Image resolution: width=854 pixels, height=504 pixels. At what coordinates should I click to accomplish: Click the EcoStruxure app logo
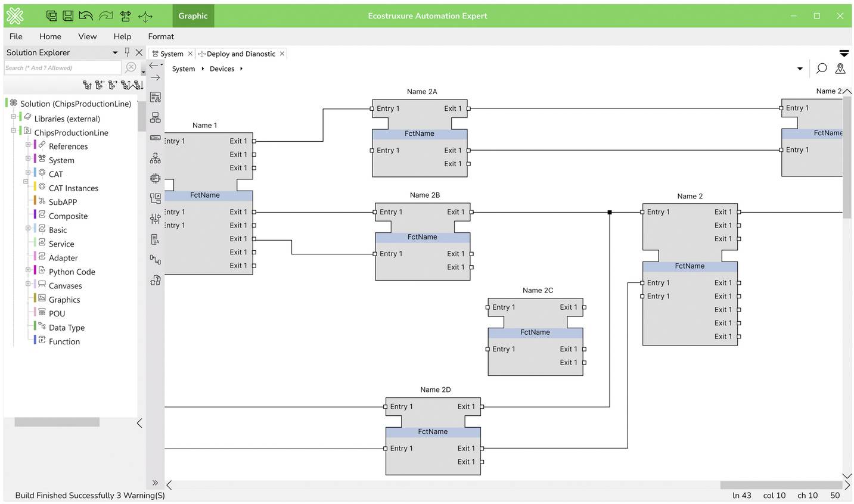click(15, 16)
